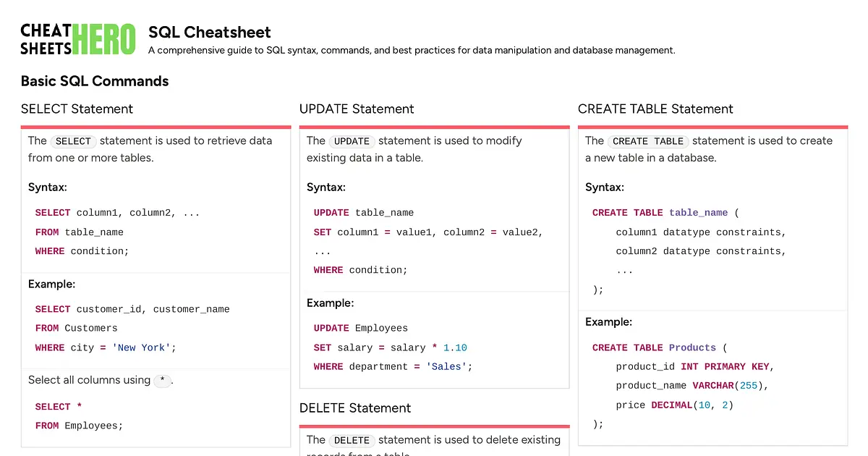Switch to the Basic SQL Commands heading
Image resolution: width=868 pixels, height=456 pixels.
coord(95,82)
